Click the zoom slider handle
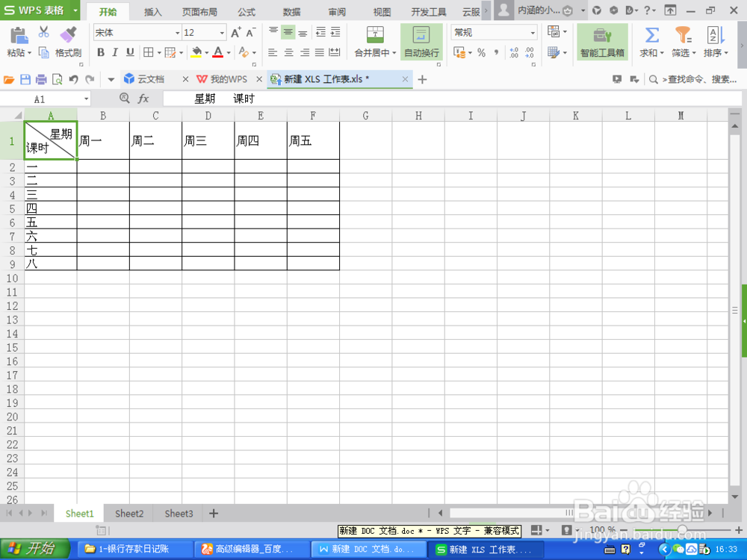Screen dimensions: 747x560 click(682, 529)
